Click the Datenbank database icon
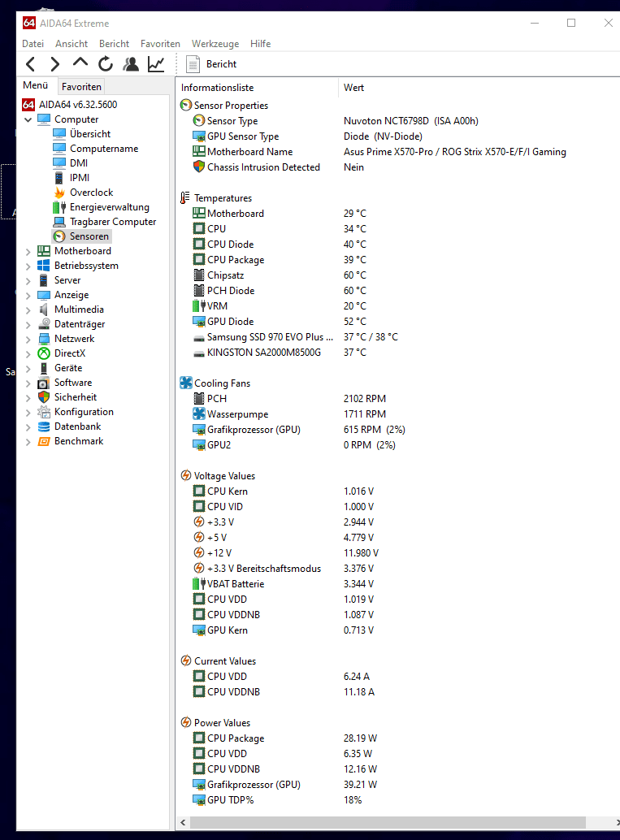 pyautogui.click(x=44, y=426)
